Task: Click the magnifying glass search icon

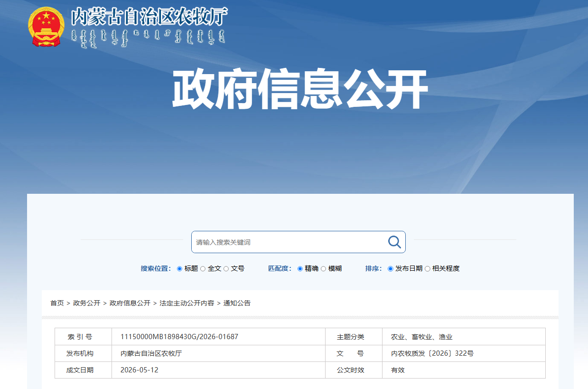Action: 394,242
